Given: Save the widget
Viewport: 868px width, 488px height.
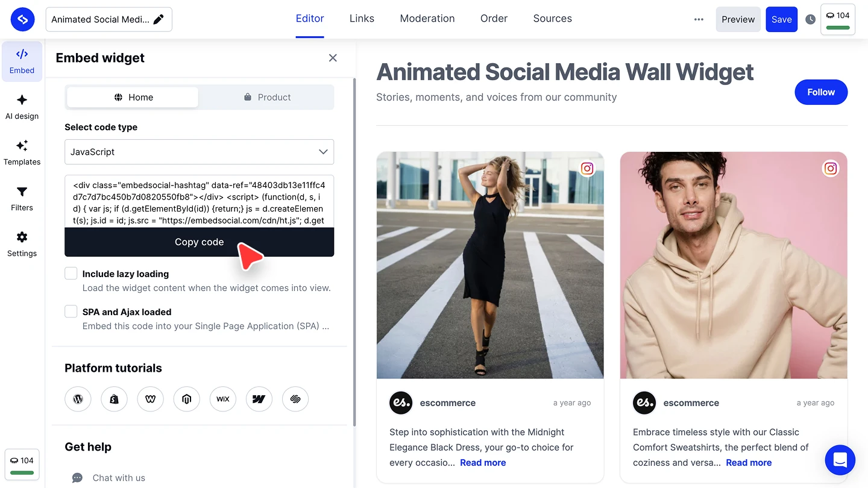Looking at the screenshot, I should (x=781, y=19).
